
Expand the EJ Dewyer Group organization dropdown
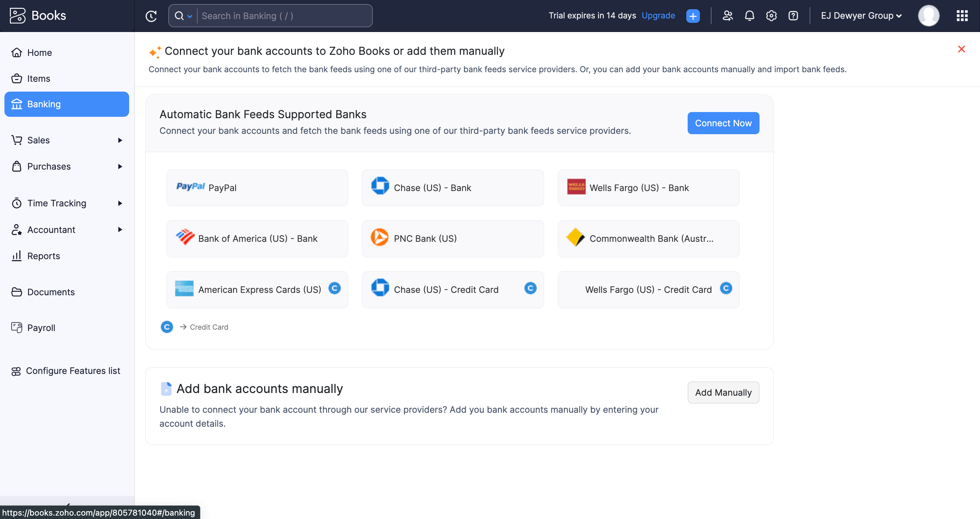point(861,16)
